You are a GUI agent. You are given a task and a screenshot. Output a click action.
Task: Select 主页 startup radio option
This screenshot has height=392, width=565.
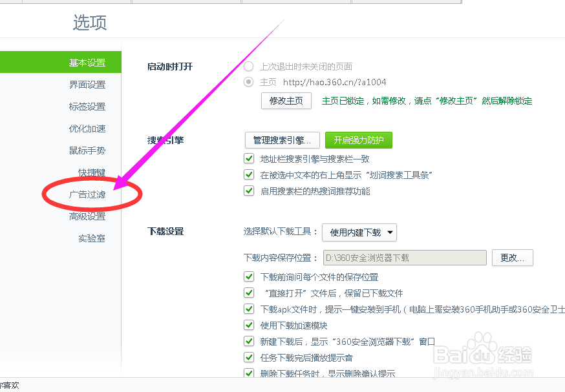point(249,82)
